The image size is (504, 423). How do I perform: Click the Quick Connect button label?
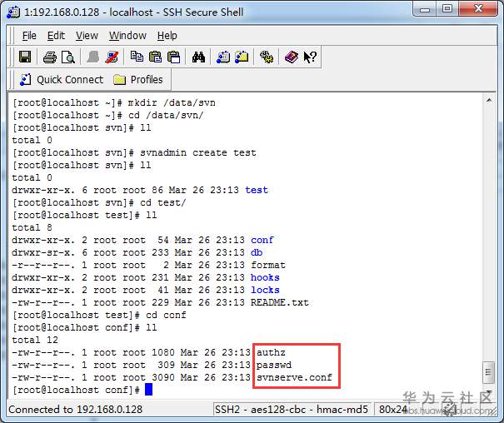(x=70, y=80)
